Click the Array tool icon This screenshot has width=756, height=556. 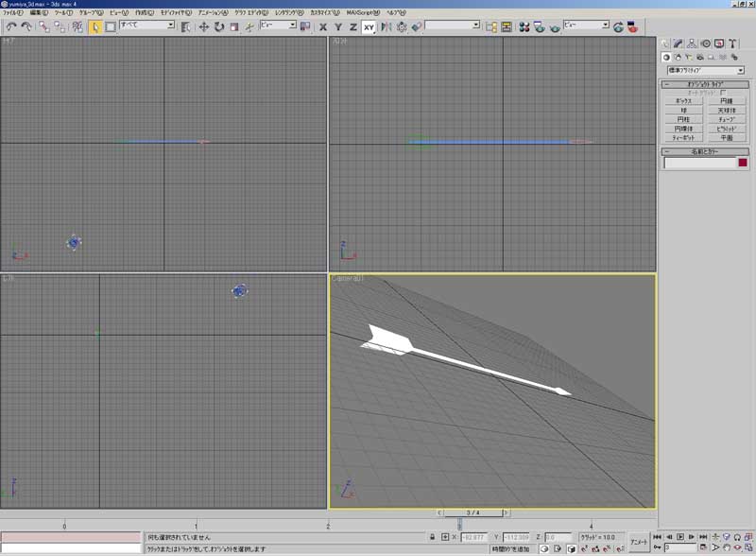point(402,26)
